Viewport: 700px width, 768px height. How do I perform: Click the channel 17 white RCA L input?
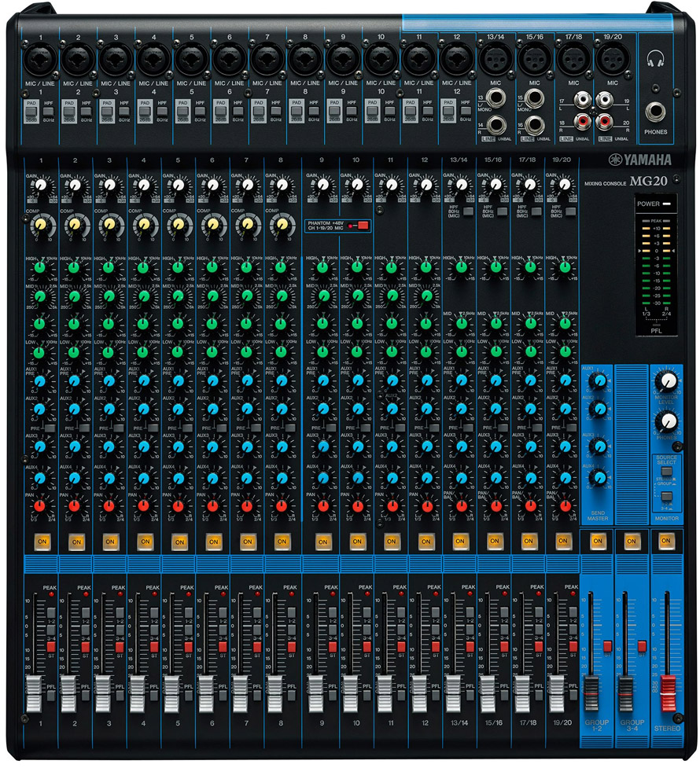[582, 101]
